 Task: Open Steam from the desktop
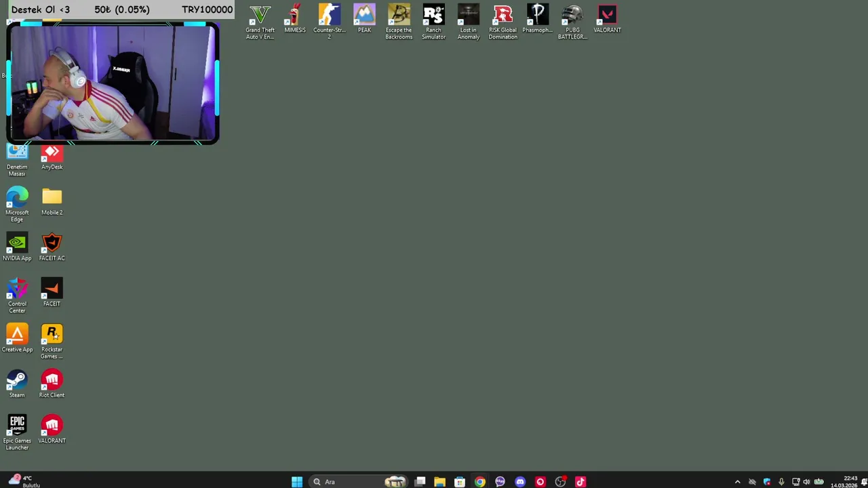17,384
